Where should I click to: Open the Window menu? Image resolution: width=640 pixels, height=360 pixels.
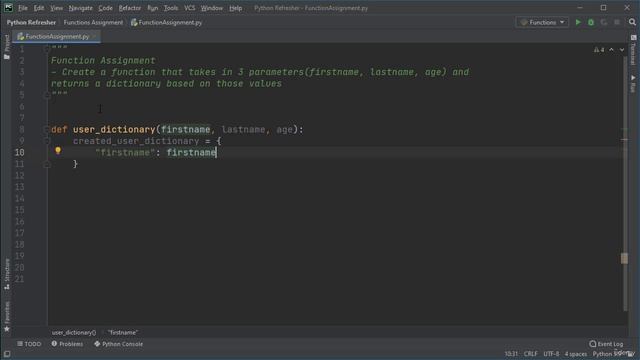tap(212, 8)
